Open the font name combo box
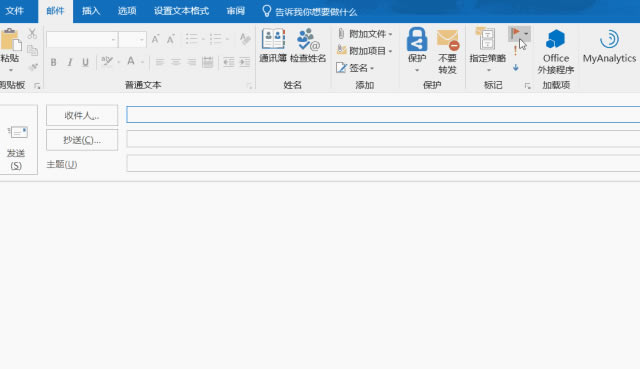640x369 pixels. [x=82, y=40]
